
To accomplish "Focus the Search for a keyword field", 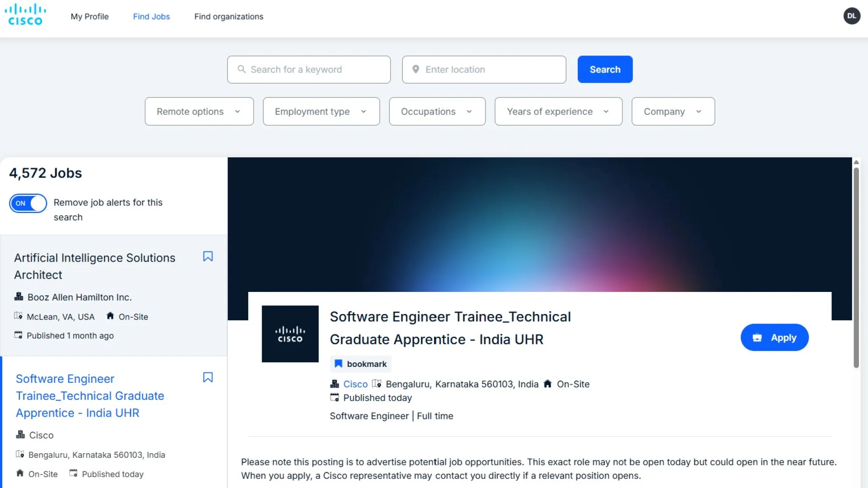I will click(309, 70).
